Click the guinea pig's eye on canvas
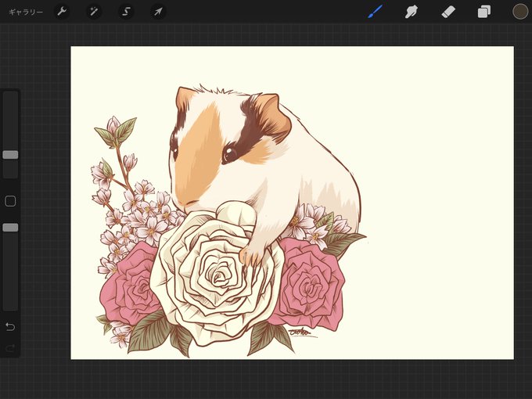Image resolution: width=532 pixels, height=399 pixels. [230, 153]
